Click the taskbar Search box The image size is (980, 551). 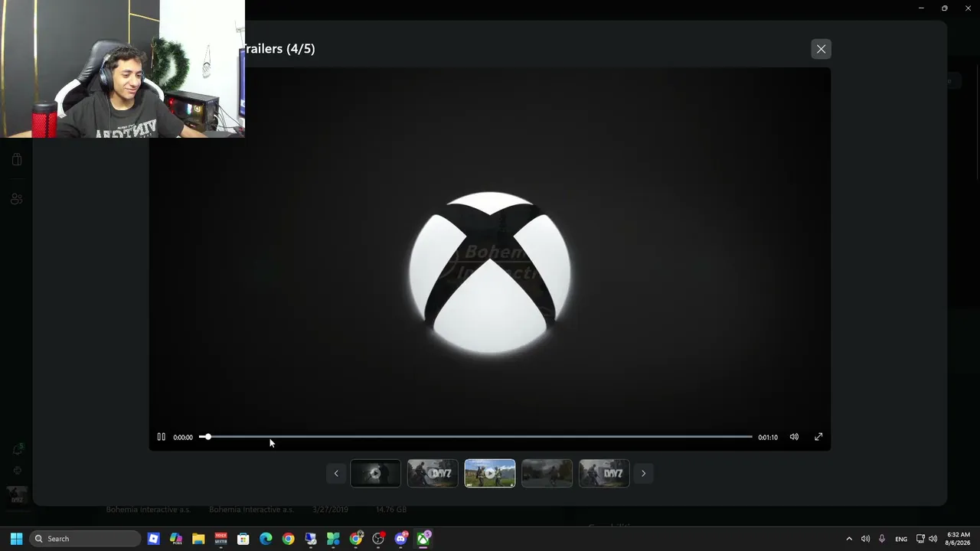tap(85, 539)
